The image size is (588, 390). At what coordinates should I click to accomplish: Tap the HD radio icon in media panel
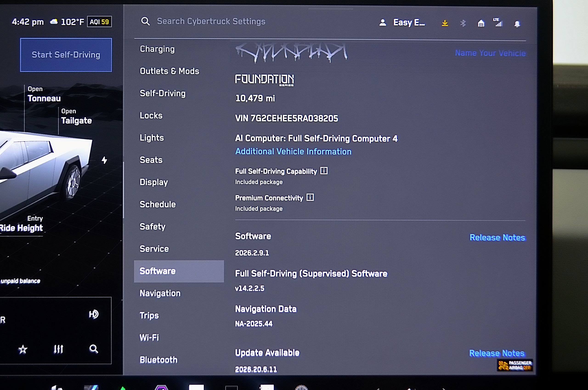pos(94,314)
